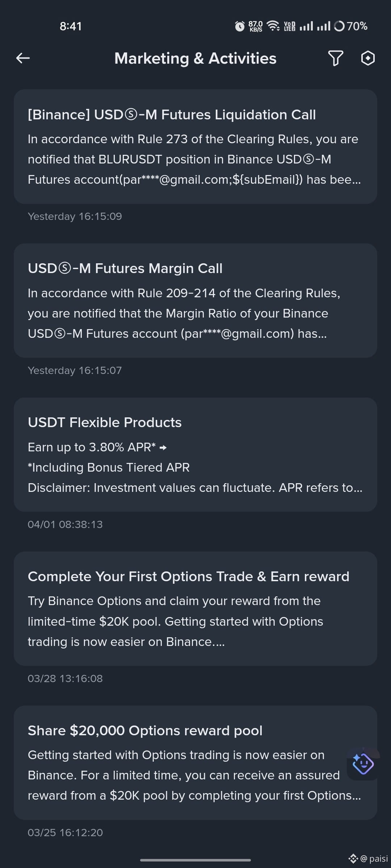The image size is (391, 868).
Task: Tap the Marketing & Activities page title
Action: pyautogui.click(x=195, y=58)
